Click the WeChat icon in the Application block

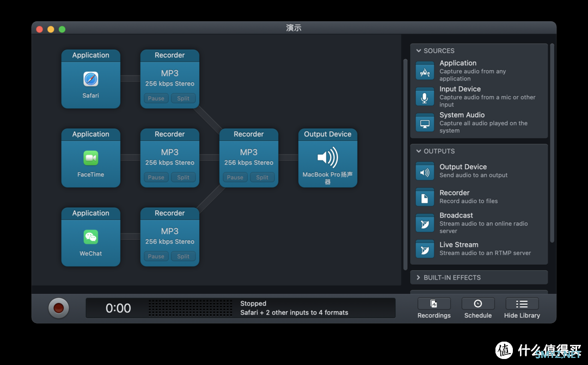point(91,237)
